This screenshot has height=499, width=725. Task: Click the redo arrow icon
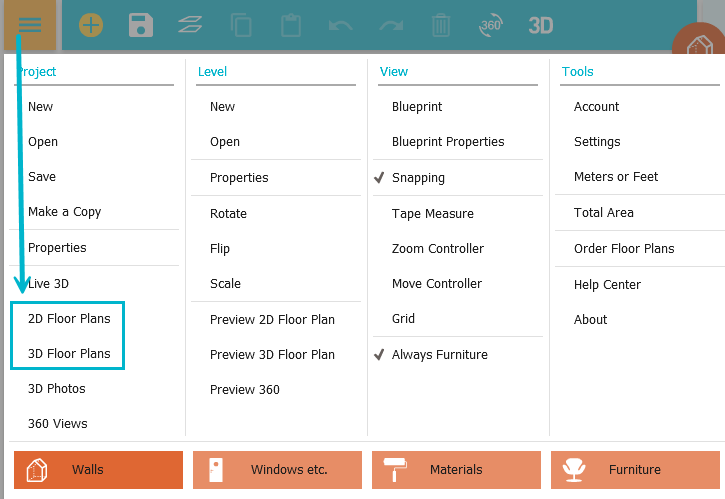391,25
